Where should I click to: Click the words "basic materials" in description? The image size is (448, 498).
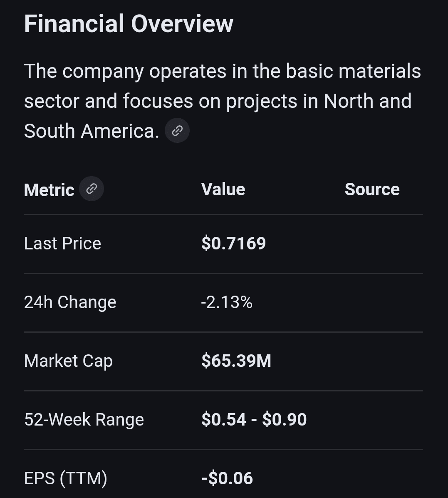pos(353,71)
